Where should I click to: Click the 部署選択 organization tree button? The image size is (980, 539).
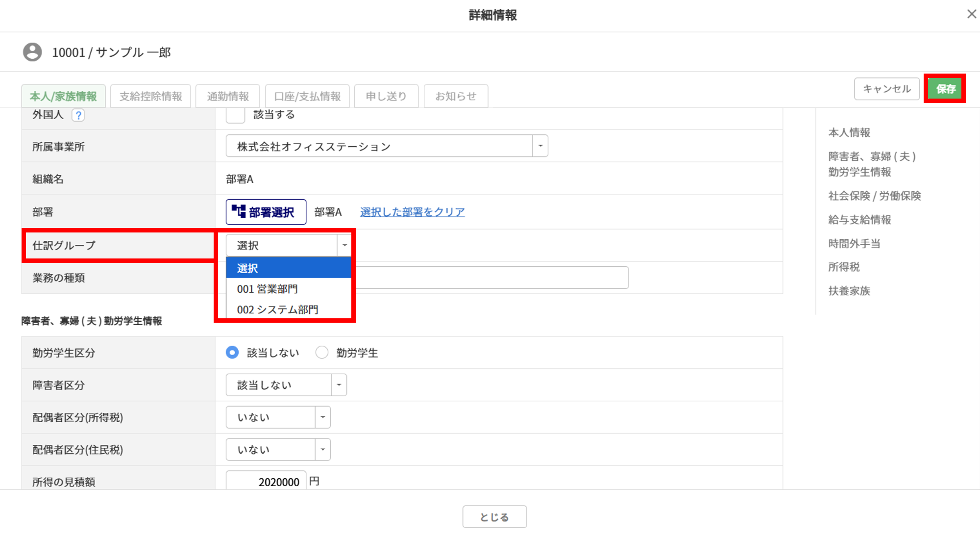pos(266,212)
